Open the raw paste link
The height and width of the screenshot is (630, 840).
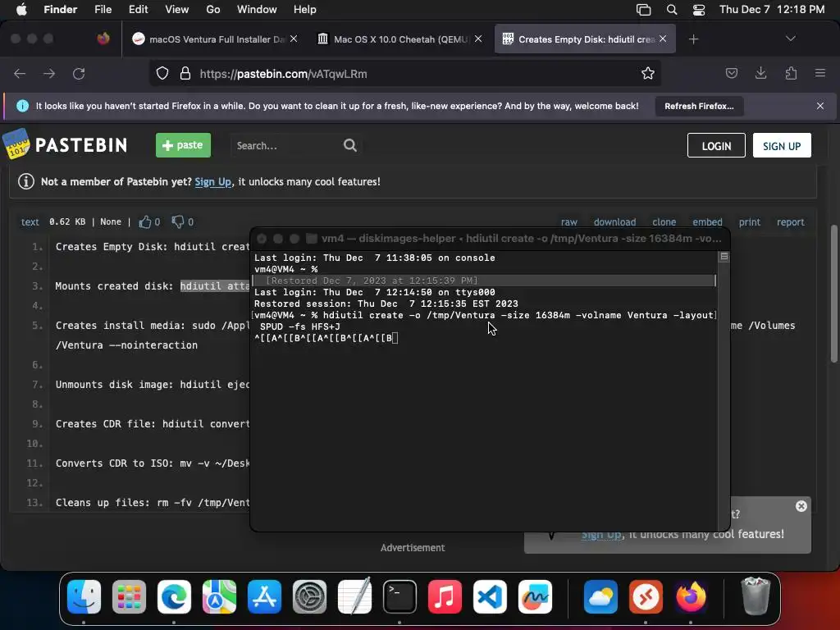(x=569, y=221)
